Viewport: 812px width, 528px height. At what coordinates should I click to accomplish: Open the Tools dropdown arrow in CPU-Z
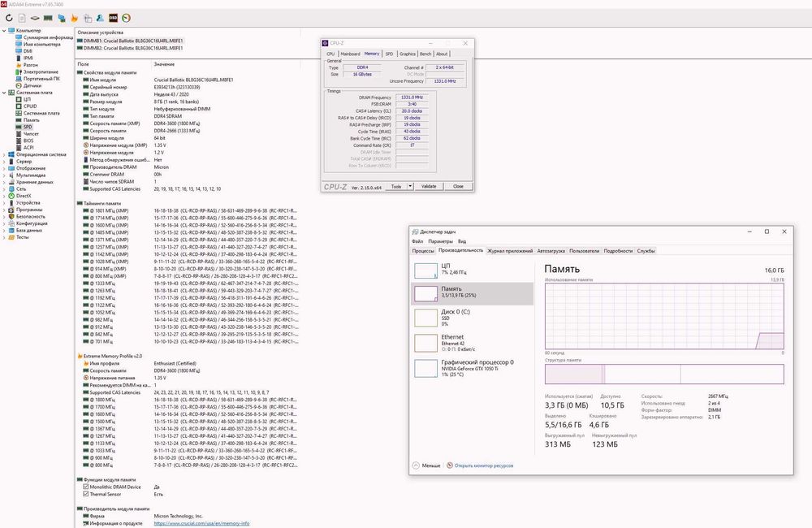(x=410, y=186)
